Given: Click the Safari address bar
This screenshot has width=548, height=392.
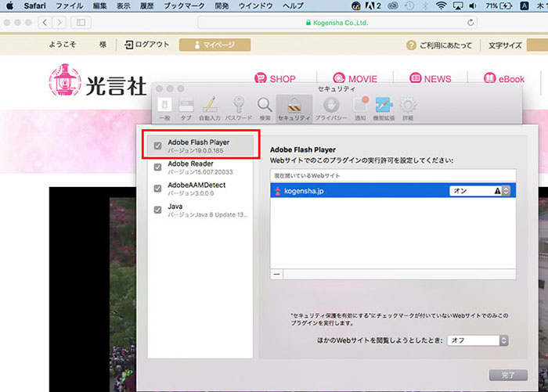Looking at the screenshot, I should [337, 23].
